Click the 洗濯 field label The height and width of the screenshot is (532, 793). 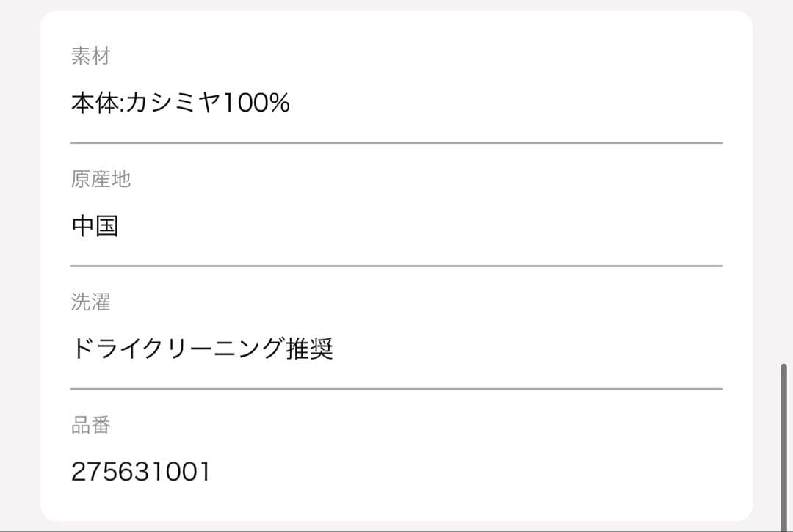tap(90, 302)
